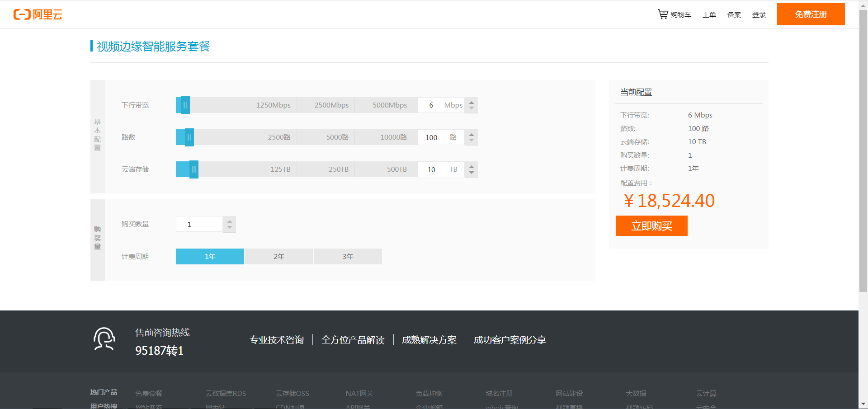Select 1250Mbps on the bandwidth slider
Viewport: 868px width, 409px height.
click(273, 105)
